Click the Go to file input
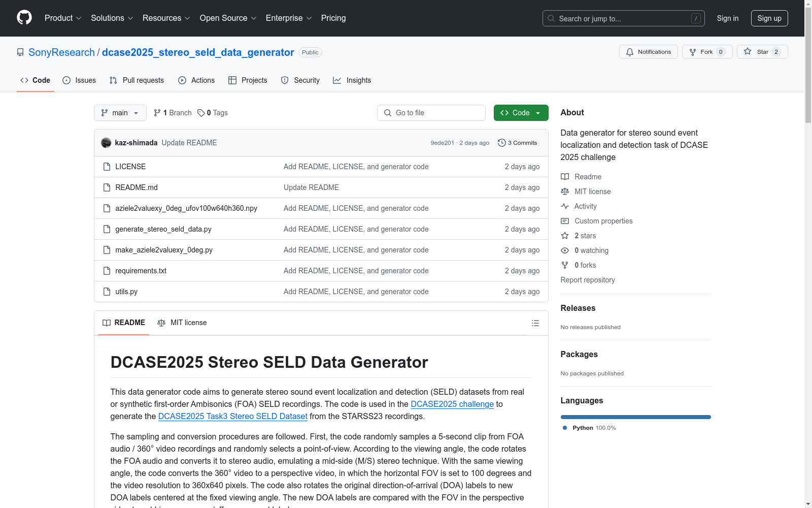This screenshot has height=508, width=812. [x=431, y=113]
